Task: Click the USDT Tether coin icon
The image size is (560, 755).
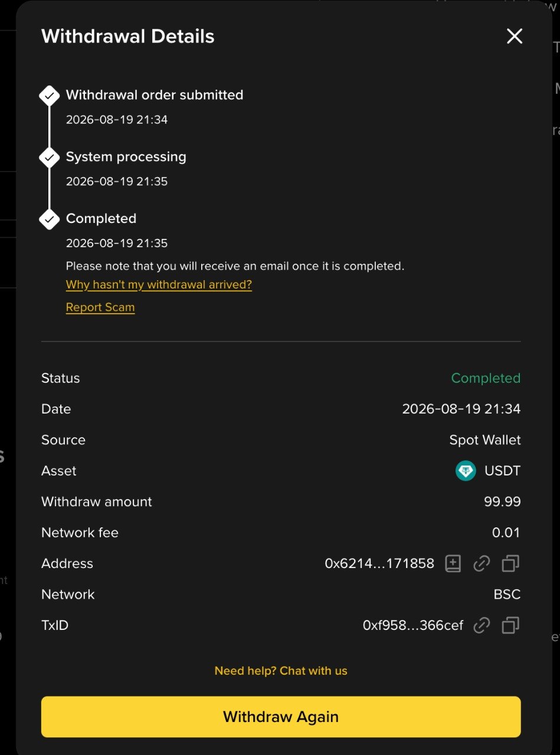Action: [466, 471]
